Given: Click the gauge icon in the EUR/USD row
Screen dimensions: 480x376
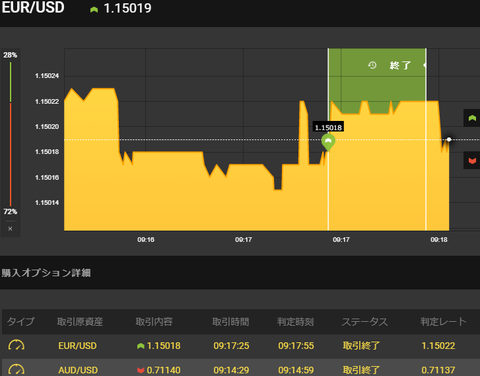Looking at the screenshot, I should point(16,345).
